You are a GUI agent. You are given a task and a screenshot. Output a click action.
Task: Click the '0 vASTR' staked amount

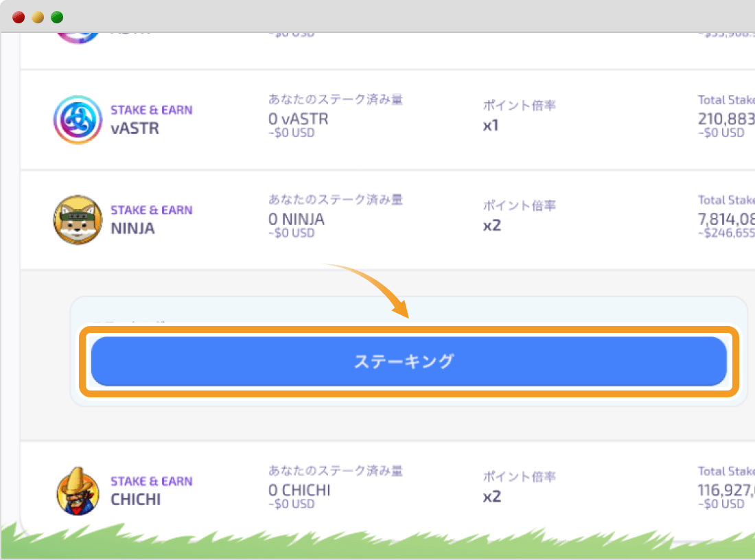pos(299,119)
